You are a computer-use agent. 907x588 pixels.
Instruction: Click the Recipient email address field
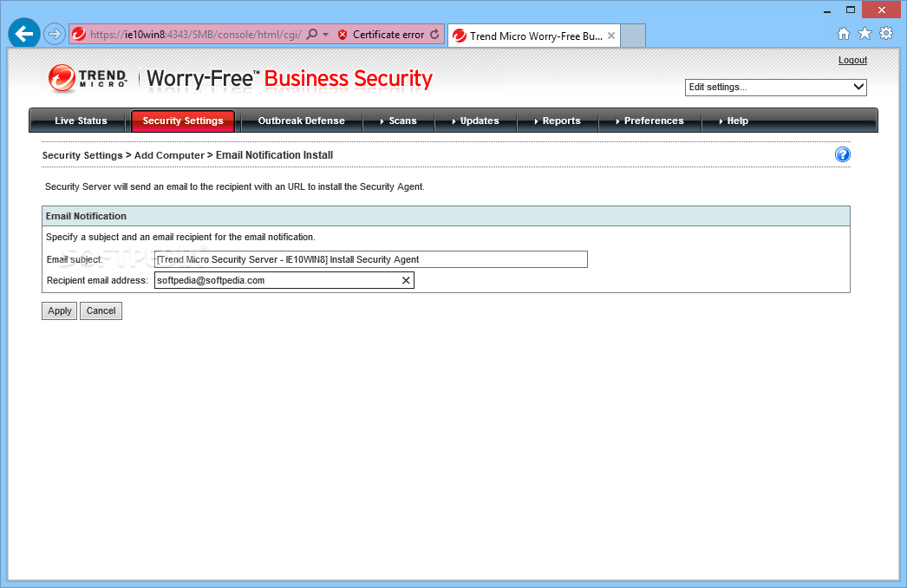284,280
